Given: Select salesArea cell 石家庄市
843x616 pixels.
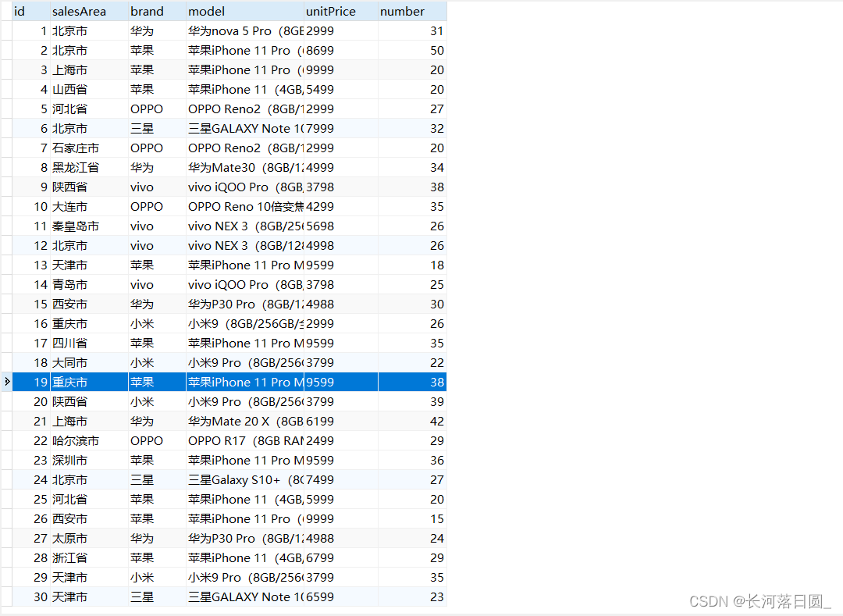Looking at the screenshot, I should (x=89, y=148).
